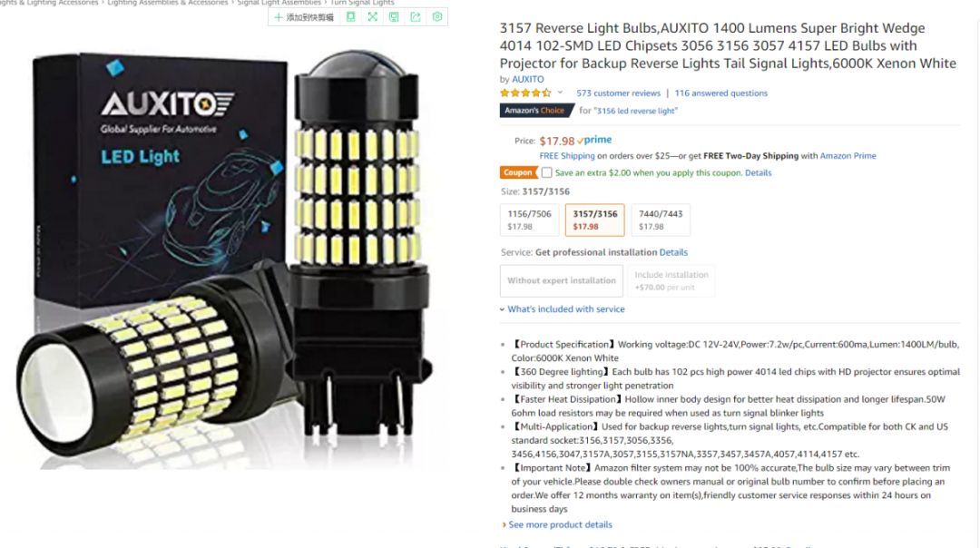This screenshot has height=548, width=980.
Task: Select the 7440/7443 size option
Action: pos(661,220)
